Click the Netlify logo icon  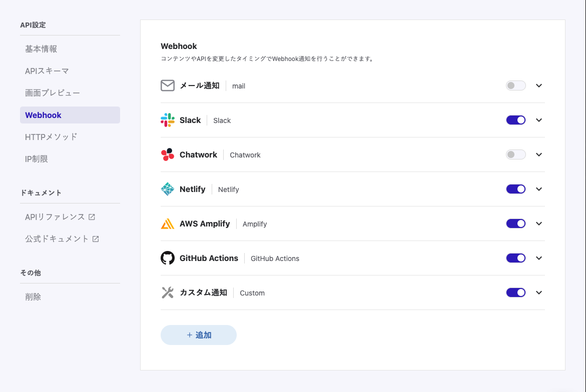[x=168, y=189]
